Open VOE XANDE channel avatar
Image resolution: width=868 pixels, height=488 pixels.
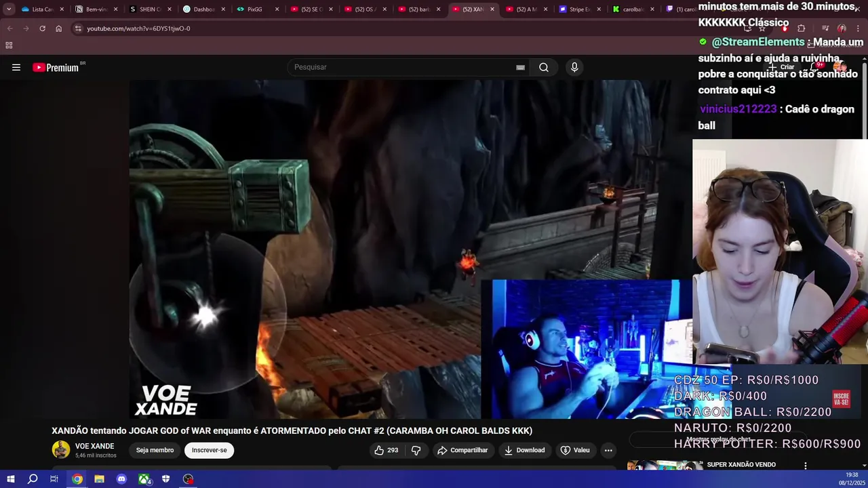pos(61,450)
